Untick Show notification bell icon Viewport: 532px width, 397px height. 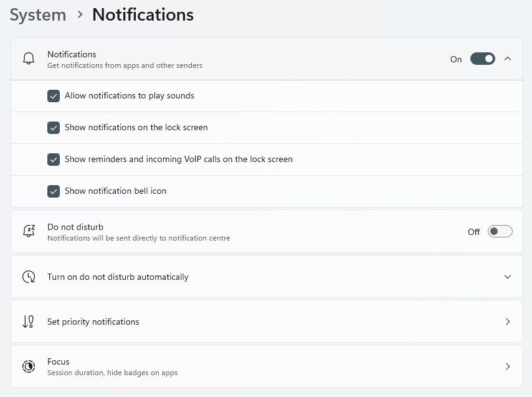point(54,191)
